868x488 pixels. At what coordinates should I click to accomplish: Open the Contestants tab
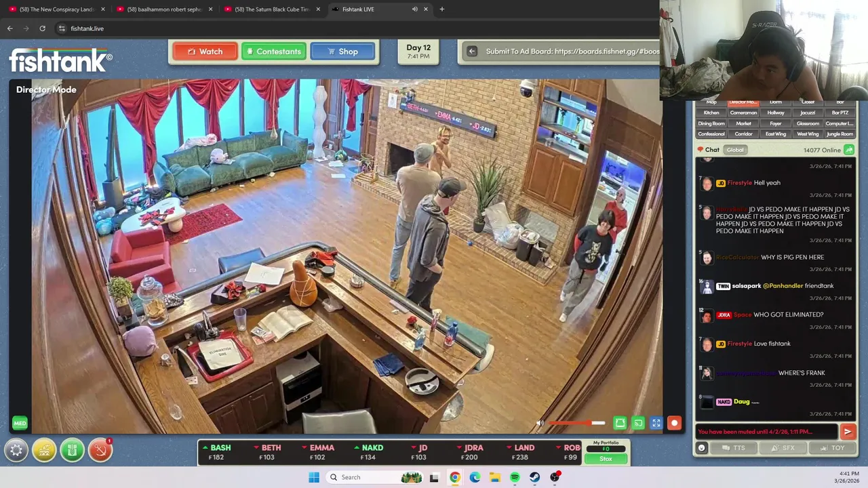pyautogui.click(x=274, y=52)
